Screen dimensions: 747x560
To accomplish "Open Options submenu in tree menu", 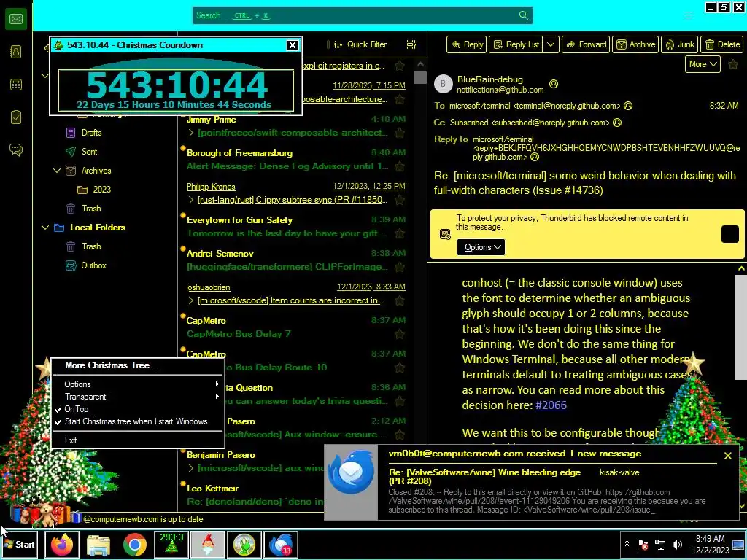I will click(137, 384).
